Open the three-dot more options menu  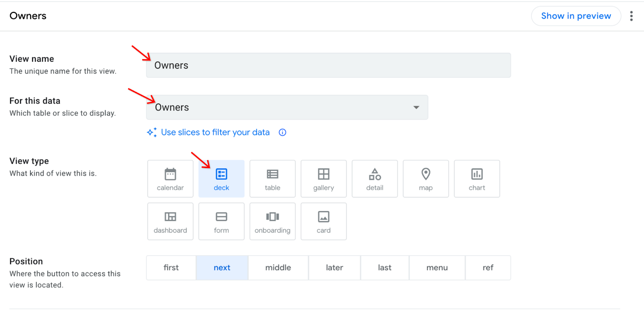(631, 16)
